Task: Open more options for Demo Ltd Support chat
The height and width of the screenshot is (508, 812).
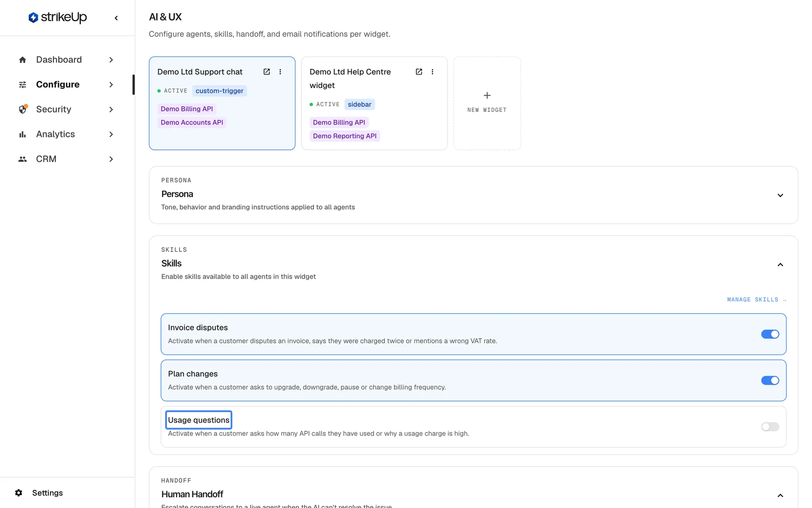Action: 280,72
